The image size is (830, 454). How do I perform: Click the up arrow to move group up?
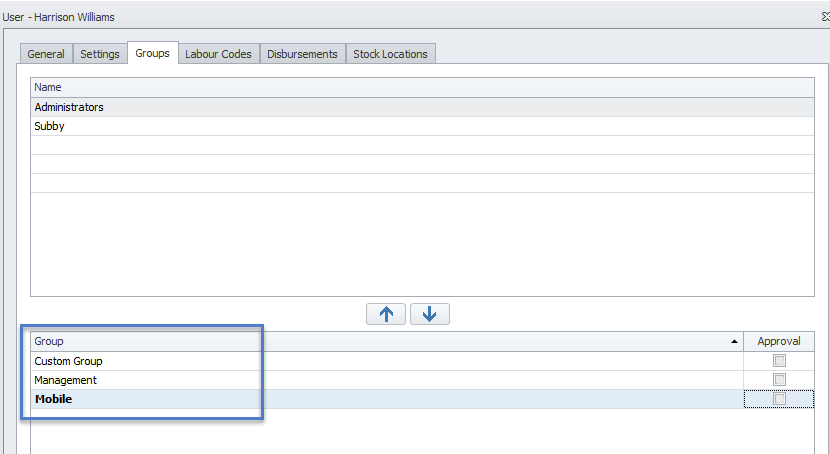[x=387, y=314]
